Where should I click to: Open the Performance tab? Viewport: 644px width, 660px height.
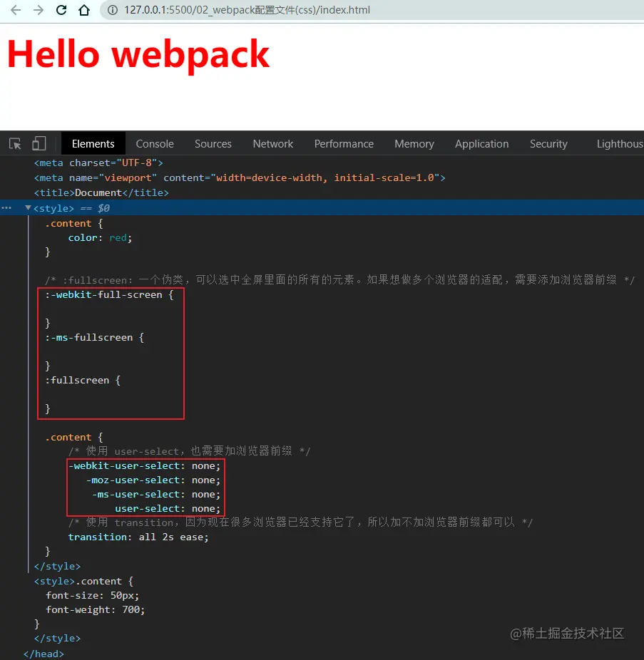(x=344, y=143)
